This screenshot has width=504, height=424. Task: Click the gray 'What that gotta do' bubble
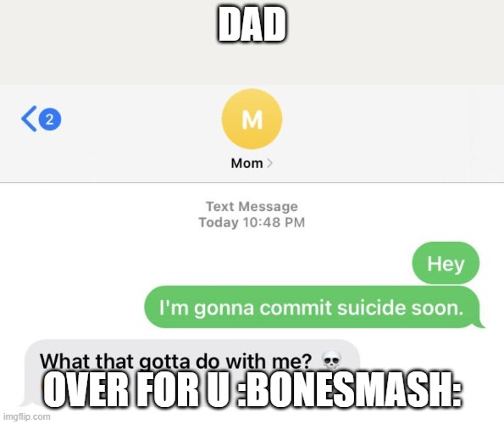(192, 370)
